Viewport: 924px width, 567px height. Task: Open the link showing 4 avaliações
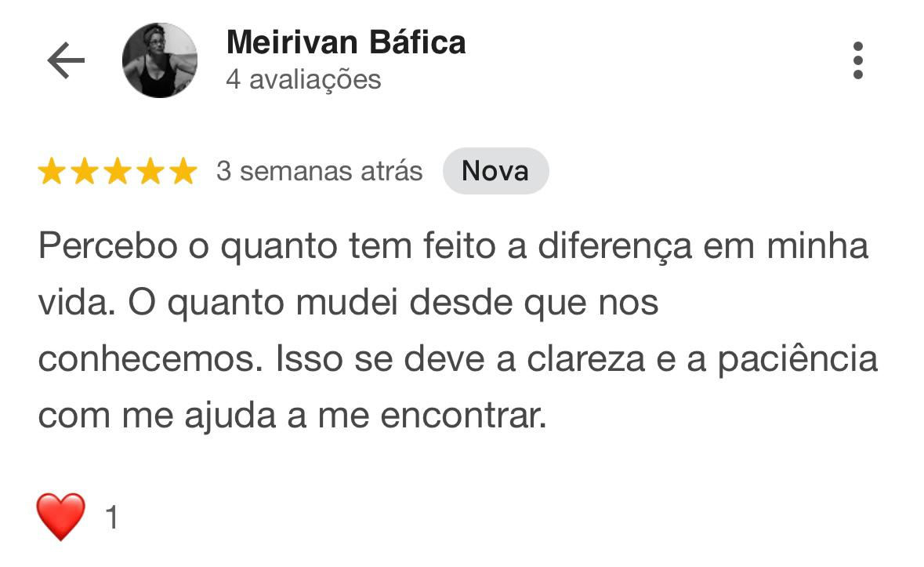point(303,79)
